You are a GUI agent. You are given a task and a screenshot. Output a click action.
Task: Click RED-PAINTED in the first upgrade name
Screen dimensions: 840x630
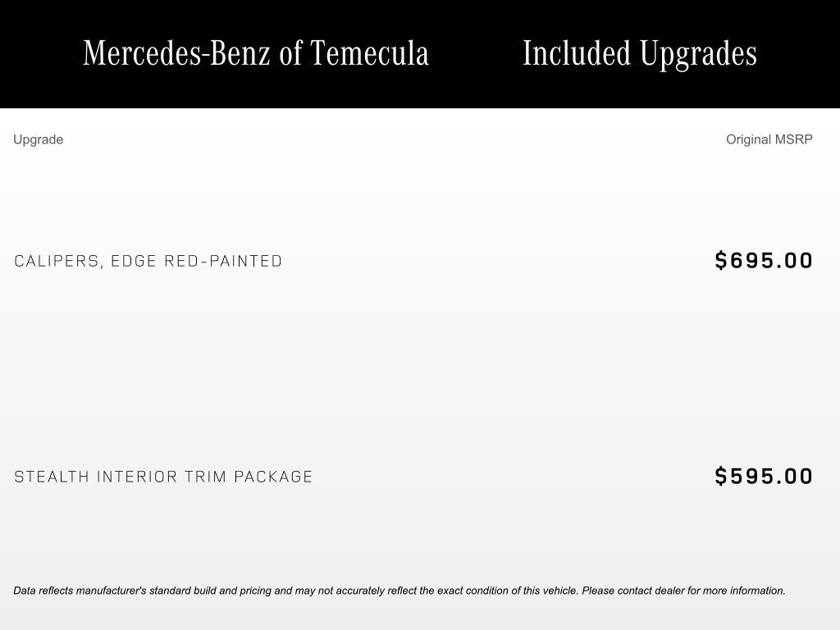pos(223,261)
